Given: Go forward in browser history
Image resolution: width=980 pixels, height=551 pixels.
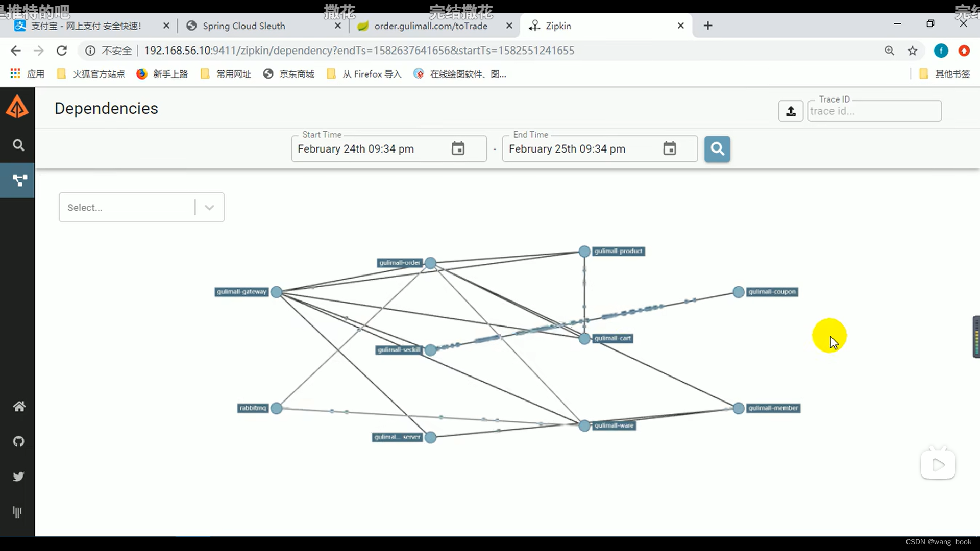Looking at the screenshot, I should tap(39, 51).
